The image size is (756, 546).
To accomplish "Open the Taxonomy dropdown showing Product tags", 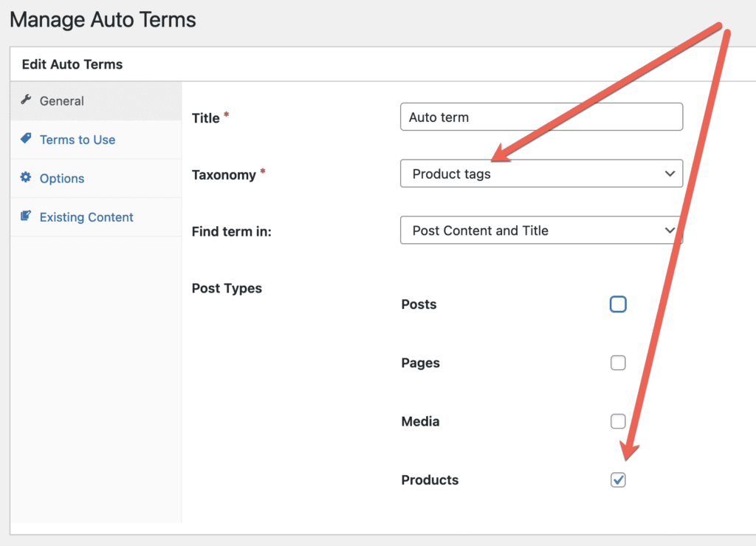I will coord(541,174).
